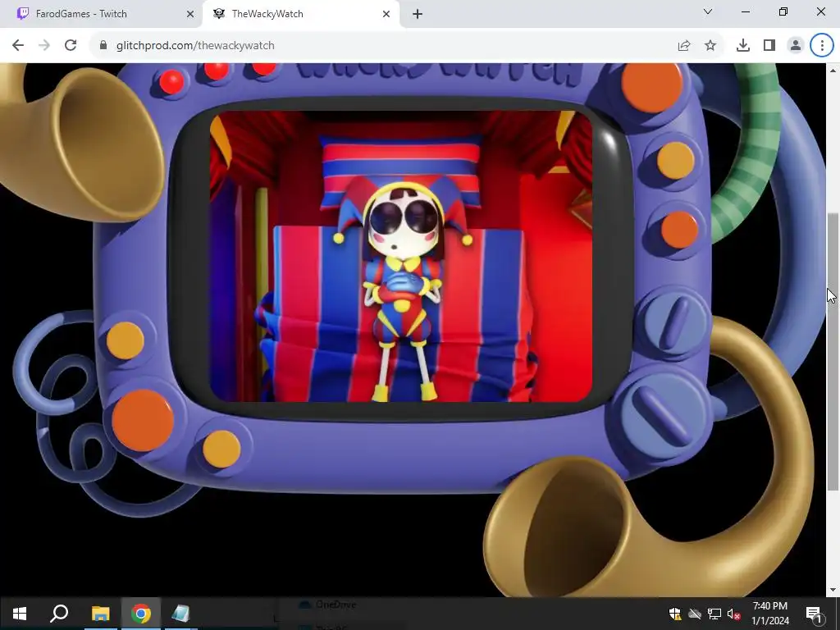View site information via lock icon
Image resolution: width=840 pixels, height=630 pixels.
tap(103, 46)
